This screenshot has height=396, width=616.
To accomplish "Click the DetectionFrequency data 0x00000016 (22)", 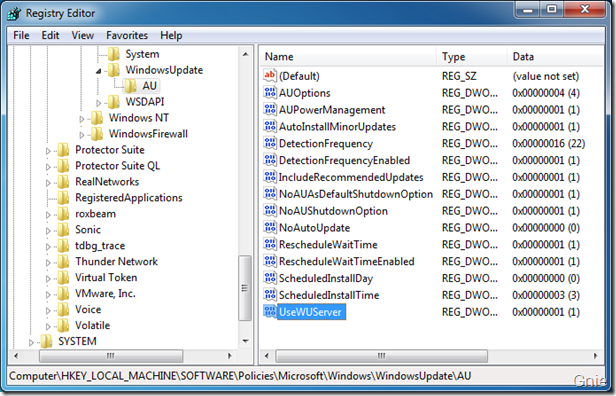I will tap(548, 143).
